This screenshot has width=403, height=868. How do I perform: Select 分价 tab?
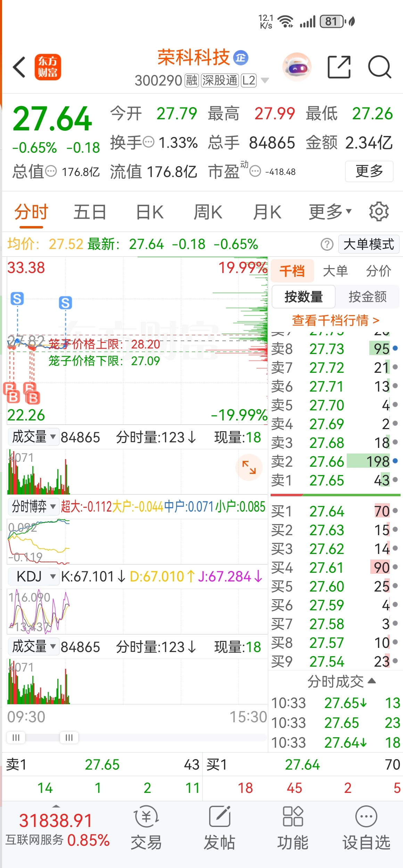pos(378,271)
